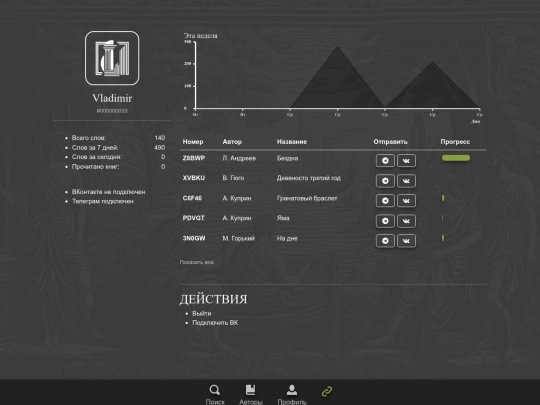Click А. Куприн in Гранатовый браслет row
This screenshot has width=540, height=405.
point(237,198)
